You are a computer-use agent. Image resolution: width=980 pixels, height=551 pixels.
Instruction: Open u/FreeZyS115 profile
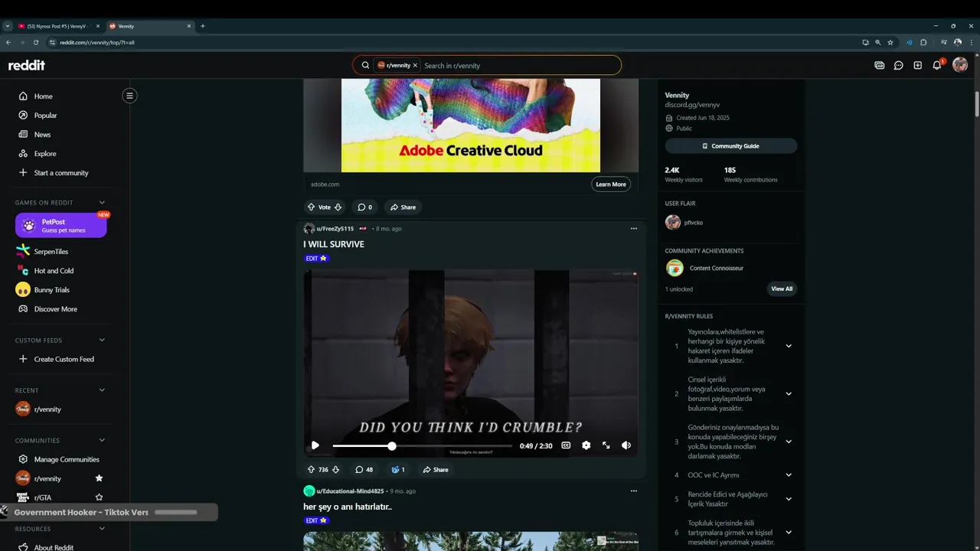click(x=335, y=228)
